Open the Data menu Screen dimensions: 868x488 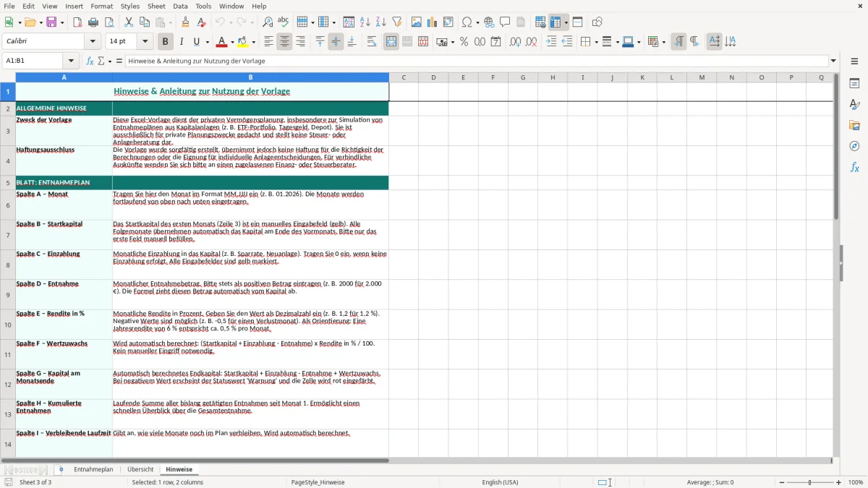(180, 6)
